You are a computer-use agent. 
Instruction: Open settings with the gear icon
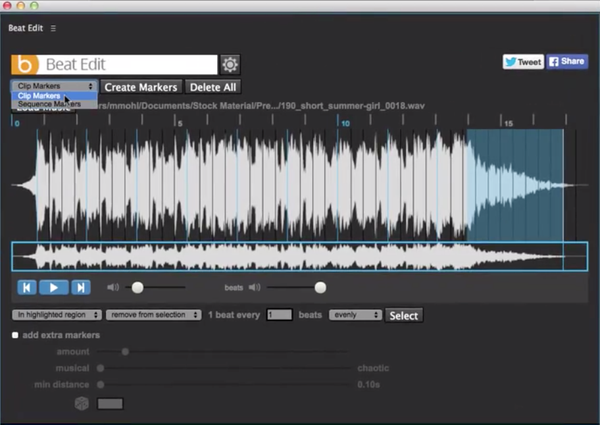(230, 65)
